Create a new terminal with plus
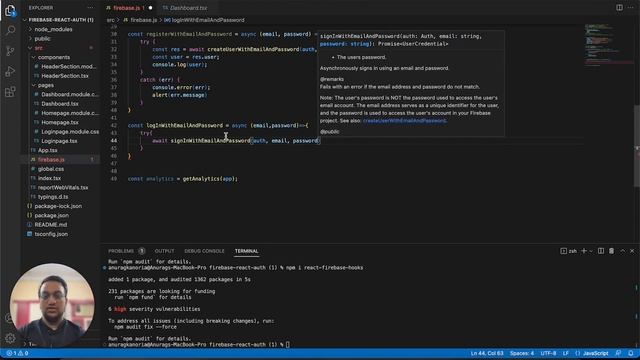This screenshot has width=640, height=360. pos(584,251)
